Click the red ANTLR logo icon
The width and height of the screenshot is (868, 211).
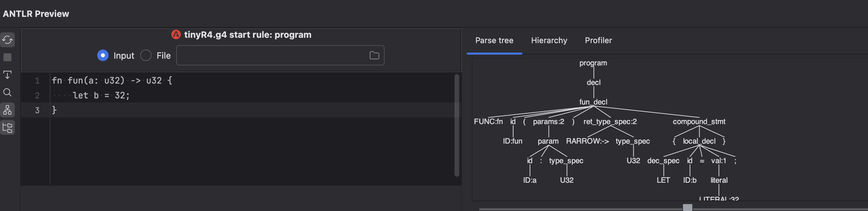tap(176, 35)
